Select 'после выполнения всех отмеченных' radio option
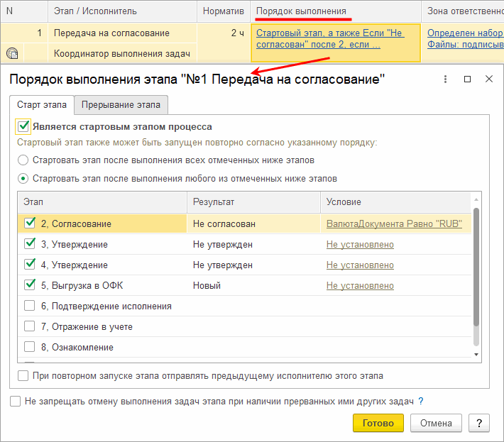This screenshot has width=504, height=442. pos(23,160)
